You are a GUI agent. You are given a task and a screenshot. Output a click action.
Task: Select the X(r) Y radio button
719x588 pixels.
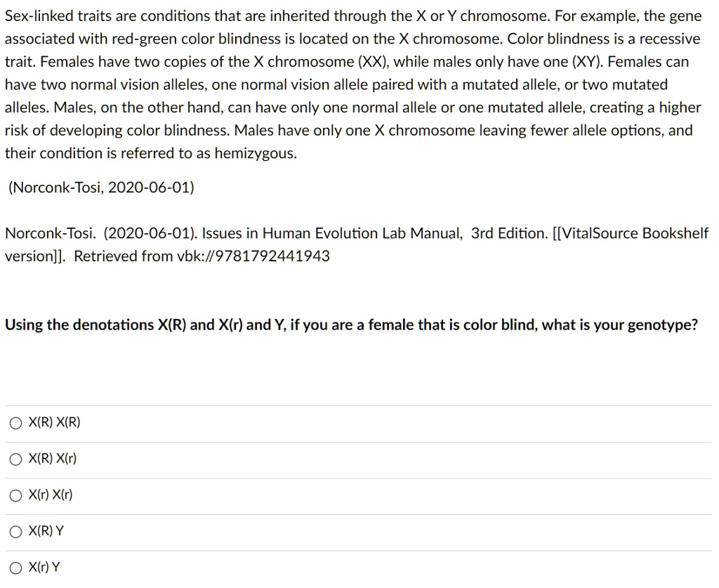click(x=15, y=568)
